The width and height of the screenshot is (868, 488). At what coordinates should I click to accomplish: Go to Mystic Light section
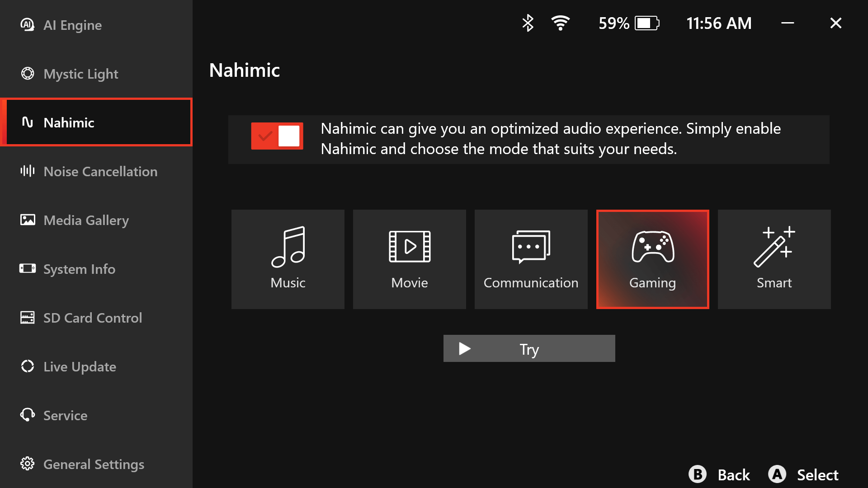(x=96, y=74)
